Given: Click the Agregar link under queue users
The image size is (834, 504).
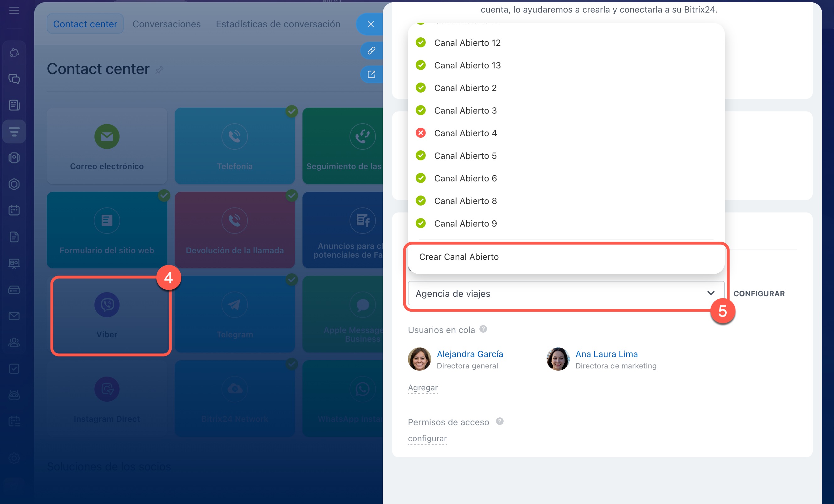Looking at the screenshot, I should (422, 388).
